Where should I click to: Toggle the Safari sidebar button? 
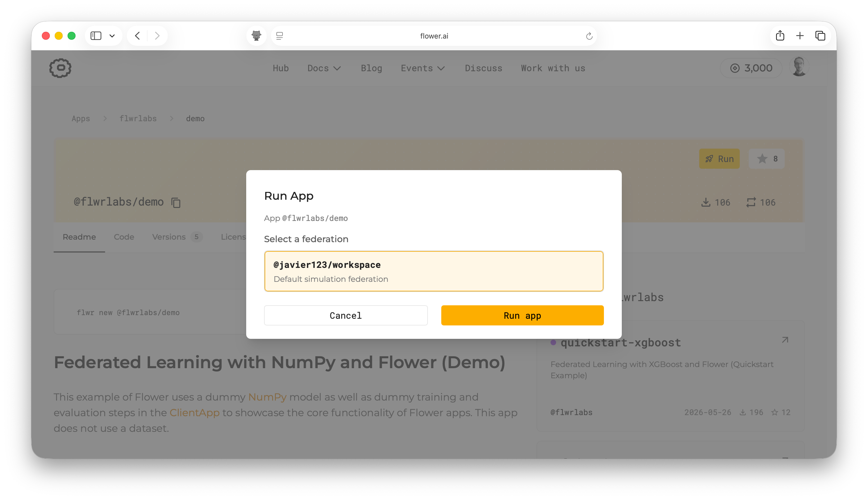click(x=96, y=36)
